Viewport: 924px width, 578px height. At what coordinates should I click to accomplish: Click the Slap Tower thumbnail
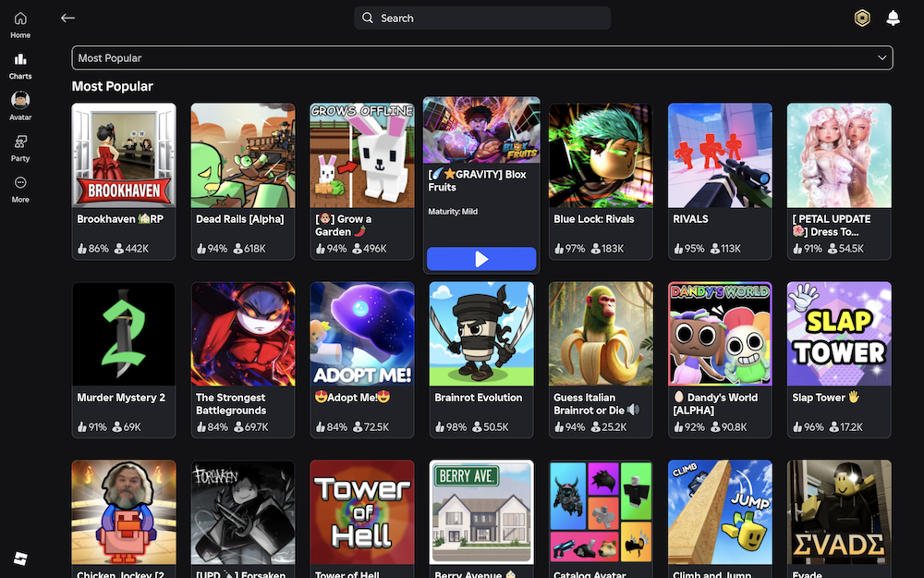click(839, 334)
